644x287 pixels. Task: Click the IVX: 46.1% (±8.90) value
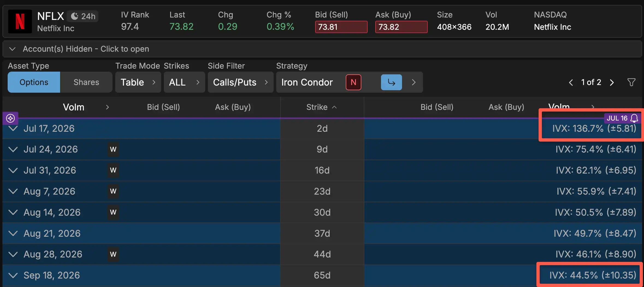pos(596,254)
